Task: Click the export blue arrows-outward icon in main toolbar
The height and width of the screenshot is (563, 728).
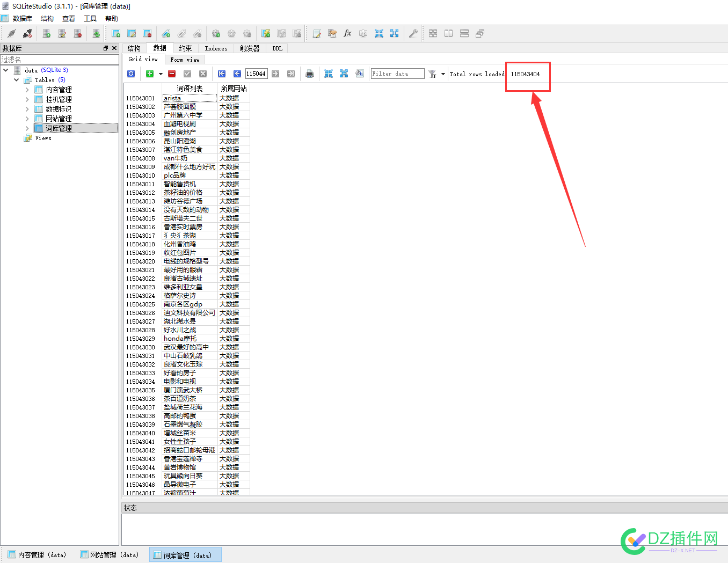Action: point(395,33)
